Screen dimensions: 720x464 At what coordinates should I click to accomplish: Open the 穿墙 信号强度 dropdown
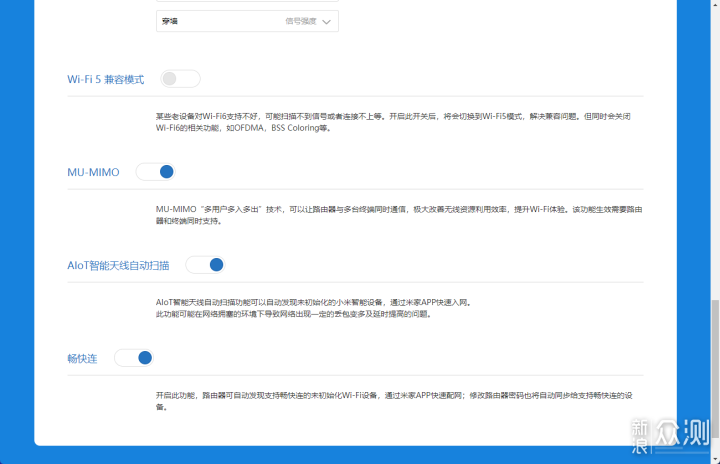[x=247, y=21]
